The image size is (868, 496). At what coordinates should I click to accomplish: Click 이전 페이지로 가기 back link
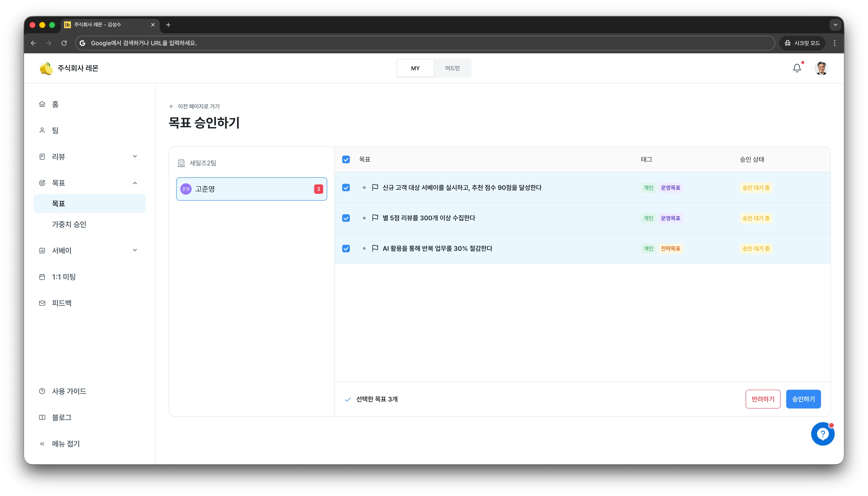tap(194, 106)
